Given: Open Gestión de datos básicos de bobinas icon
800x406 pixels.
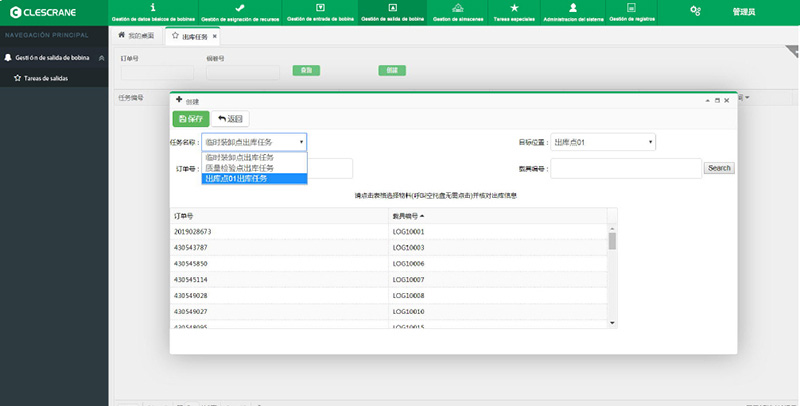Looking at the screenshot, I should pos(153,8).
